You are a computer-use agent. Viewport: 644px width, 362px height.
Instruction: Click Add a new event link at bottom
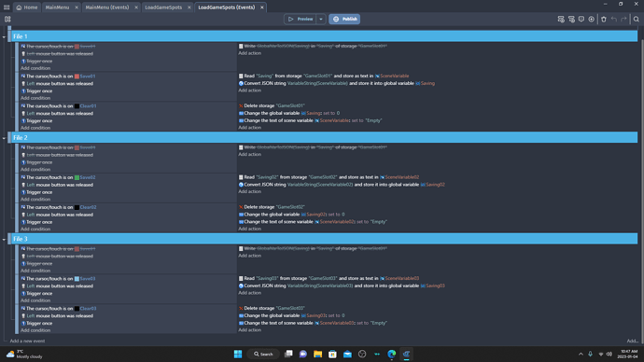pos(27,341)
